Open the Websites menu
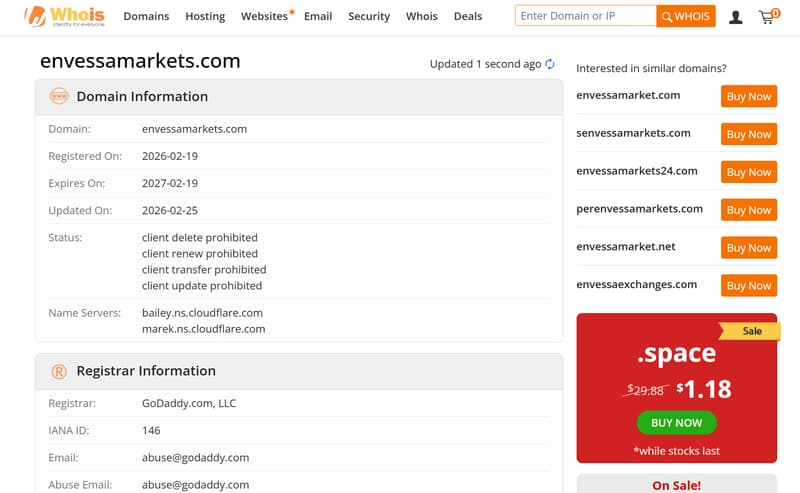This screenshot has width=800, height=493. [x=264, y=16]
